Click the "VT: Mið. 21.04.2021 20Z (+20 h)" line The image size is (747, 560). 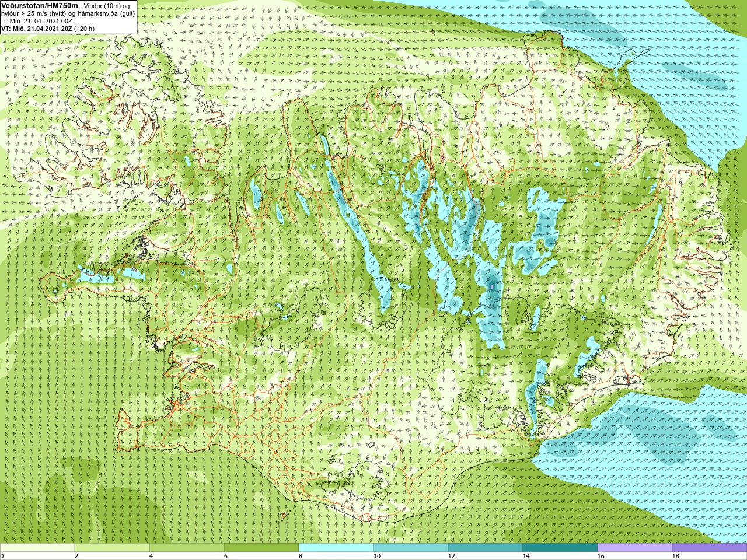coord(48,28)
